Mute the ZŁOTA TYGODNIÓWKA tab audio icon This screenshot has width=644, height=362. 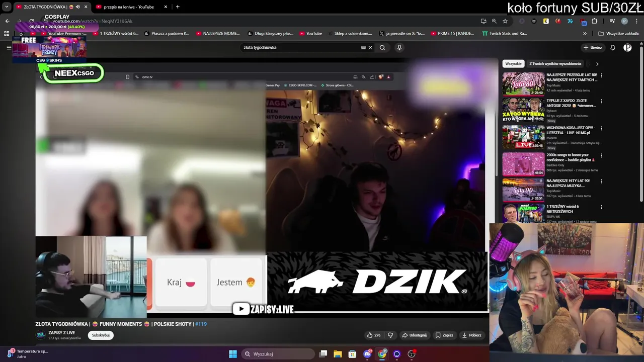point(77,7)
